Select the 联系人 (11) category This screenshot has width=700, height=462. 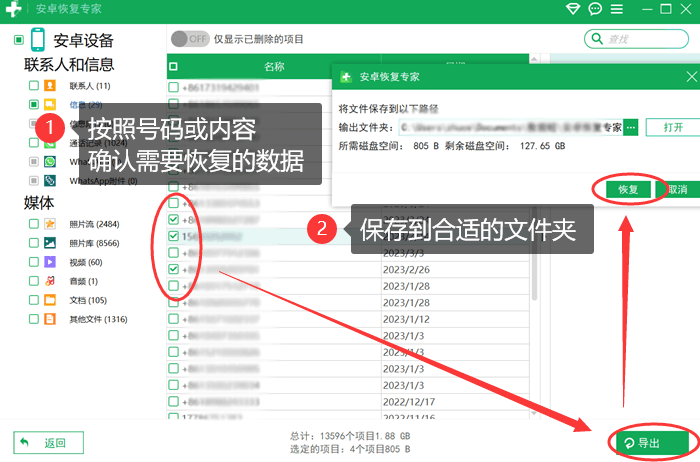tap(90, 86)
